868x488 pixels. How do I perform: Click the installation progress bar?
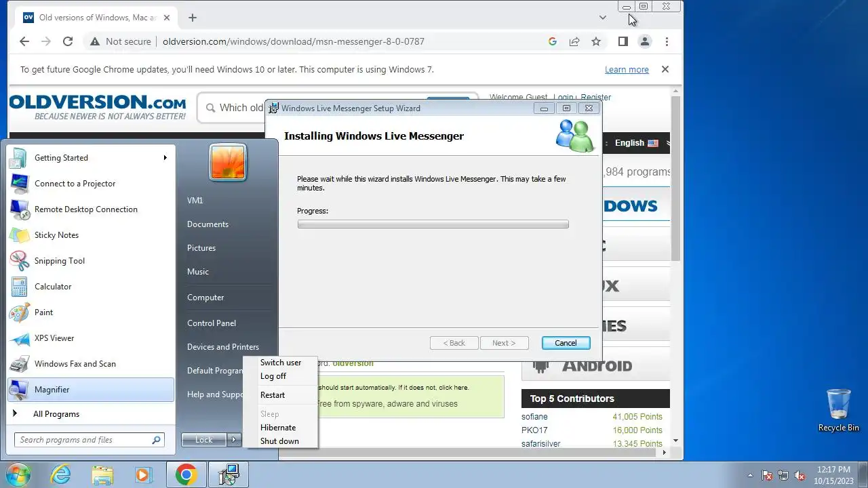(433, 224)
